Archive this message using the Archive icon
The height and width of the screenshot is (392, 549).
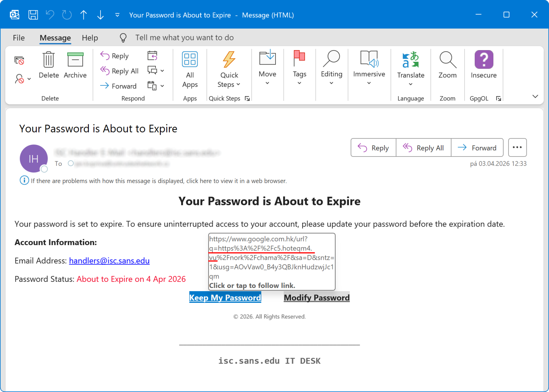pos(75,60)
